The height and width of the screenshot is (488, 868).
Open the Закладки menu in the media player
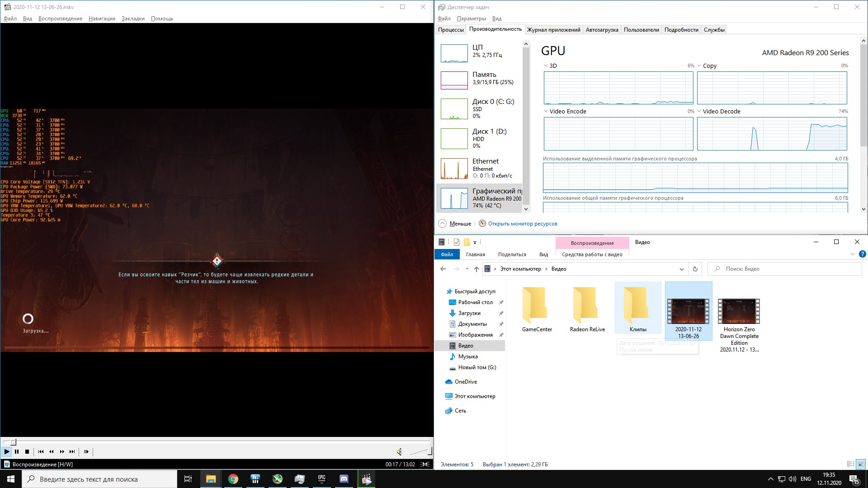133,19
